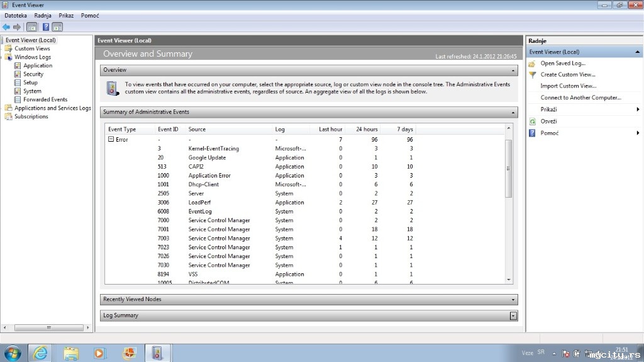Sort events by the Event ID column header
Image resolution: width=644 pixels, height=362 pixels.
point(168,129)
